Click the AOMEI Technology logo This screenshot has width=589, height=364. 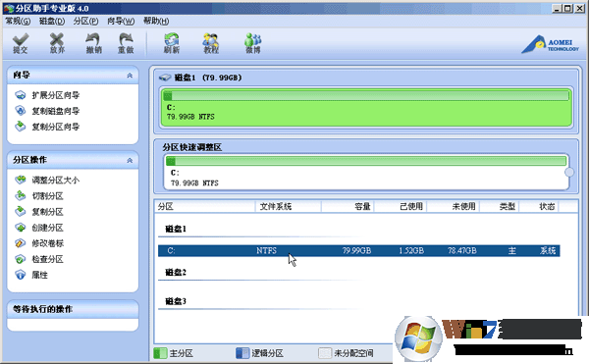(551, 44)
